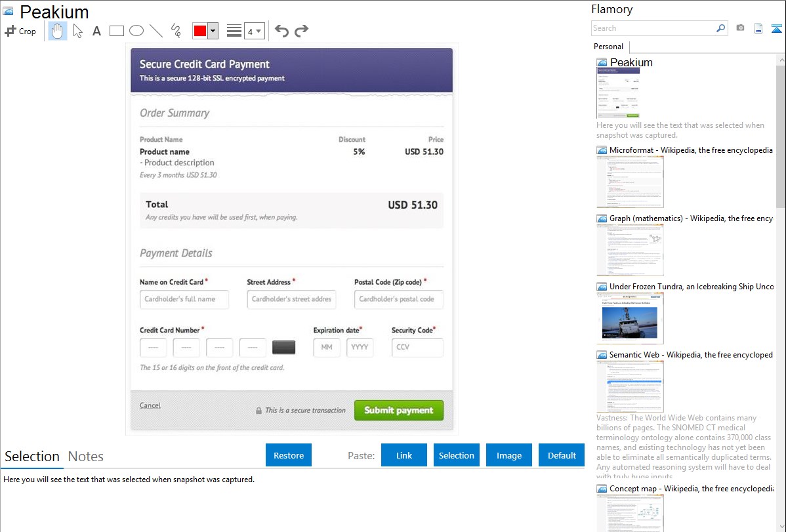Viewport: 786px width, 532px height.
Task: Switch to the Notes tab
Action: tap(86, 457)
